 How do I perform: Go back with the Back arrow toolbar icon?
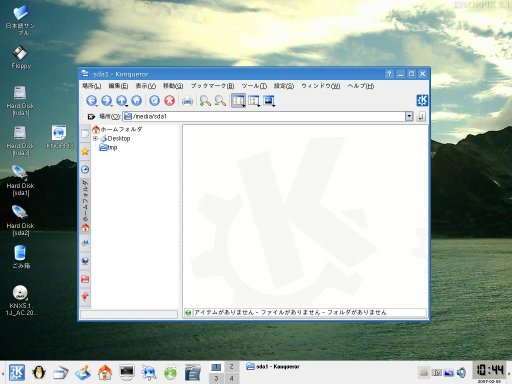92,101
